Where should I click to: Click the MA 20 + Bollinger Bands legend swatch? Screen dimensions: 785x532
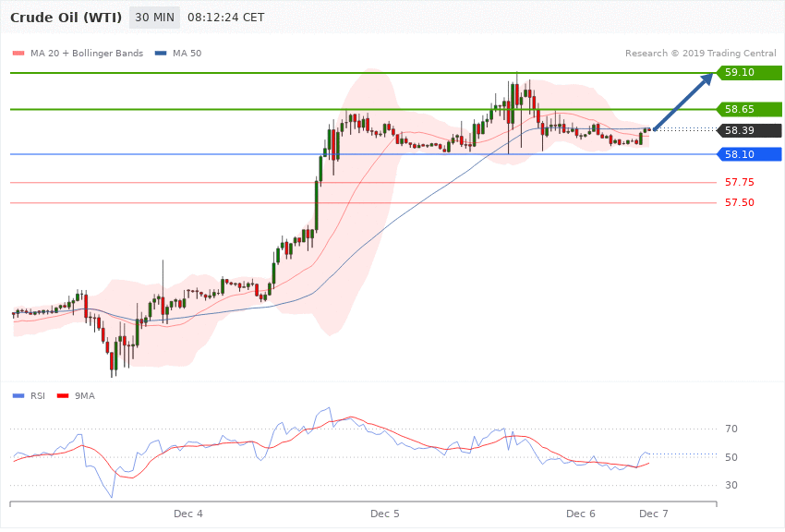tap(18, 53)
